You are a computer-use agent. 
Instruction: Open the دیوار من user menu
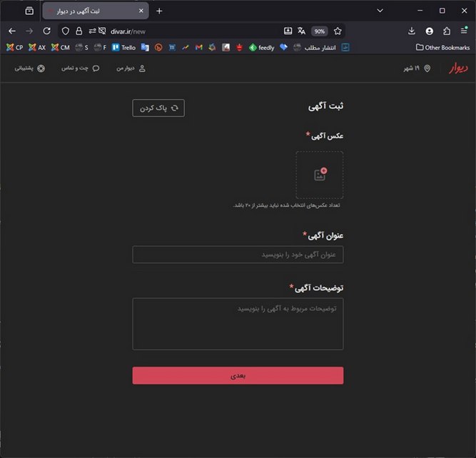click(x=131, y=68)
